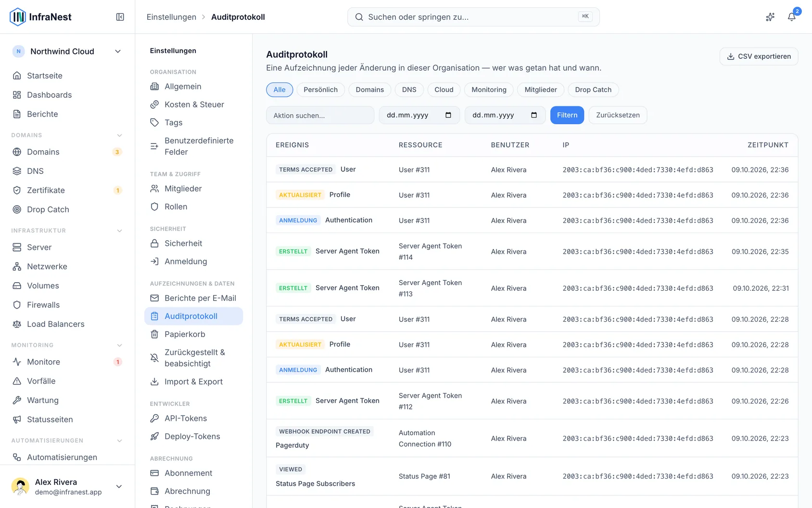This screenshot has height=508, width=812.
Task: Open Mitglieder under Team & Zugriff
Action: (x=193, y=189)
